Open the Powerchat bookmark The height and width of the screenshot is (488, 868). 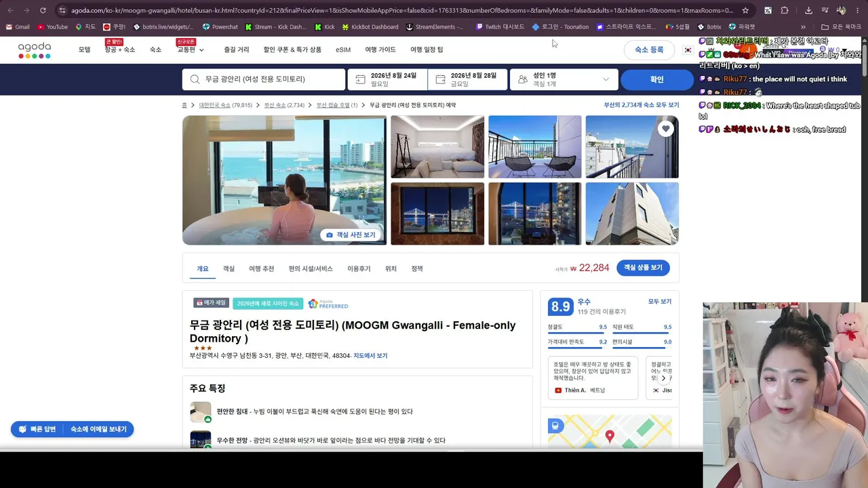point(220,27)
